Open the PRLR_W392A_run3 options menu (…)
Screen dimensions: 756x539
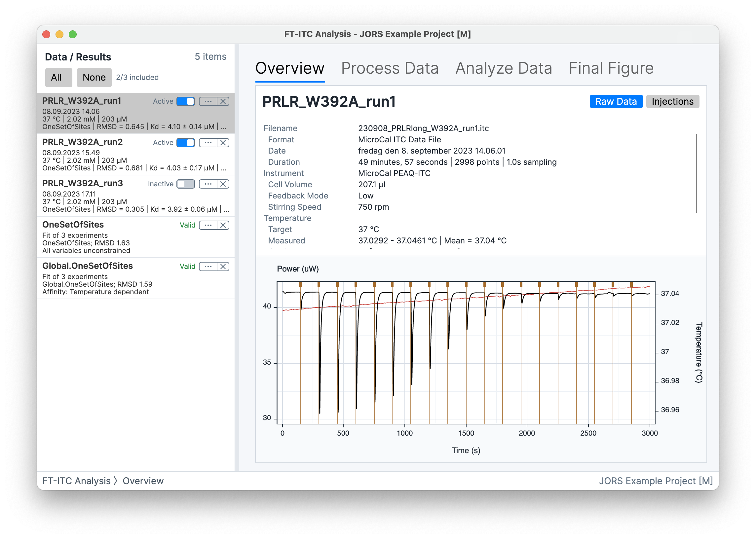click(208, 184)
